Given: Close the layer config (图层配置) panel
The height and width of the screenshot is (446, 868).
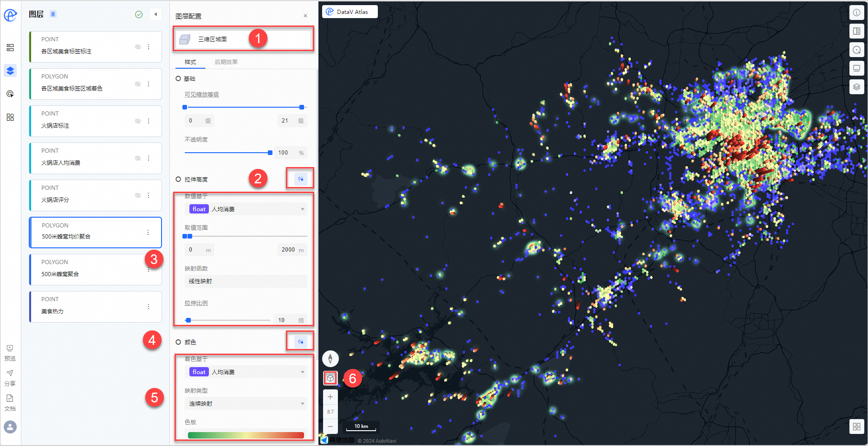Looking at the screenshot, I should [x=305, y=16].
